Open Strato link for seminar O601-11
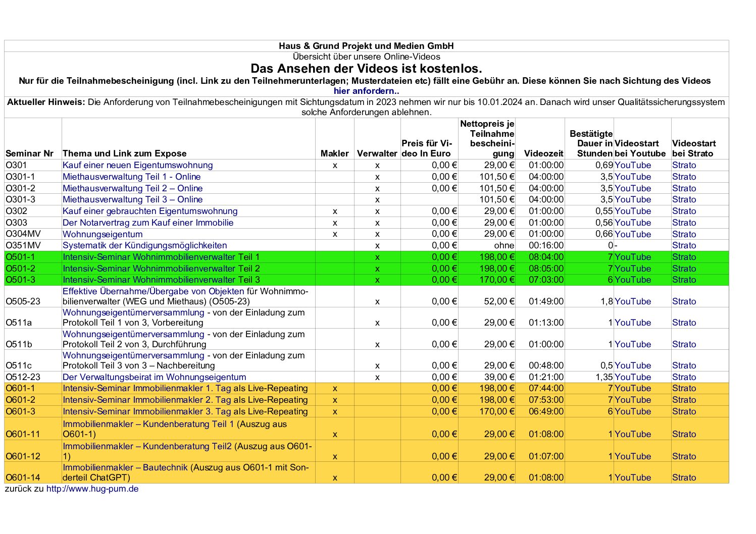Image resolution: width=756 pixels, height=534 pixels. coord(684,434)
